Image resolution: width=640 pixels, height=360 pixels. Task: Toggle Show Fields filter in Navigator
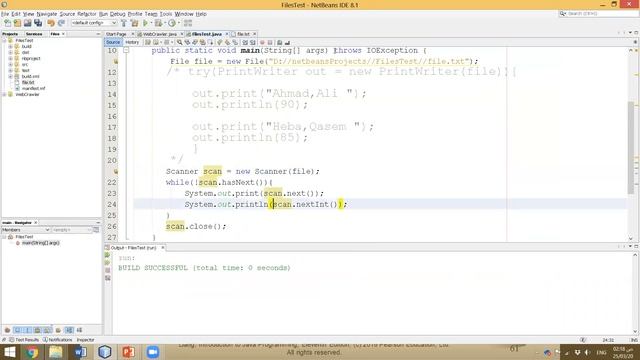point(18,330)
